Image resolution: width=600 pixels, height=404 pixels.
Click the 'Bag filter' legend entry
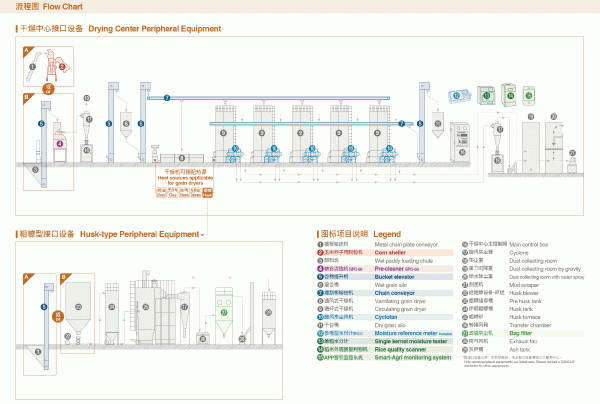[520, 331]
